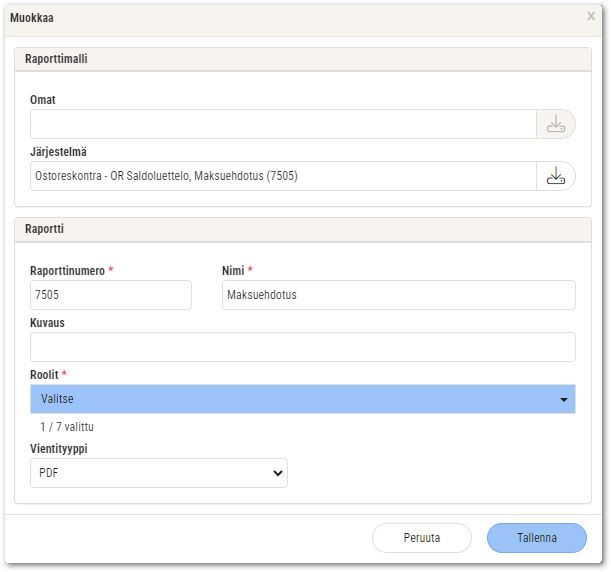The image size is (611, 572).
Task: Focus the Raporttinumero field containing 7505
Action: pos(111,295)
